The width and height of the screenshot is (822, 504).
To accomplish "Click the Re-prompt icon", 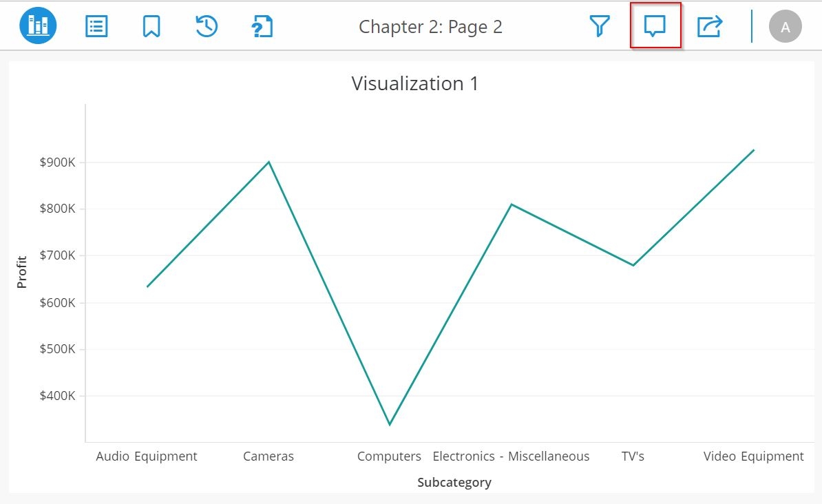I will 262,26.
